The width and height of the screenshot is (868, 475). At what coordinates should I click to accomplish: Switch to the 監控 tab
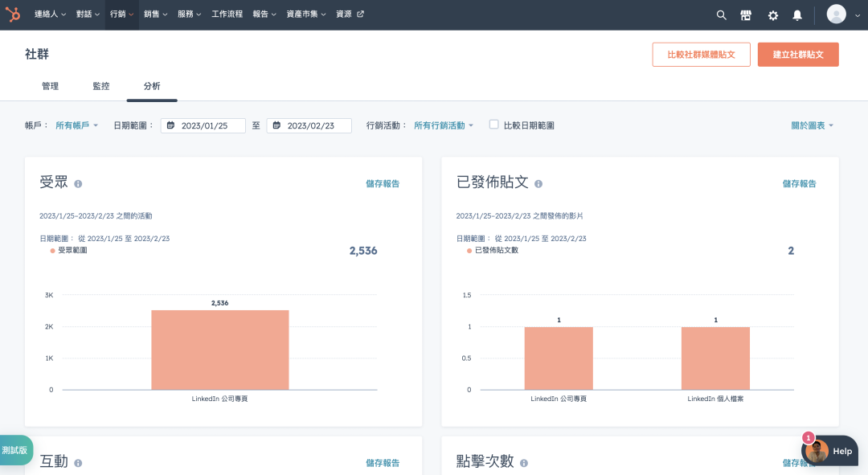pos(100,85)
